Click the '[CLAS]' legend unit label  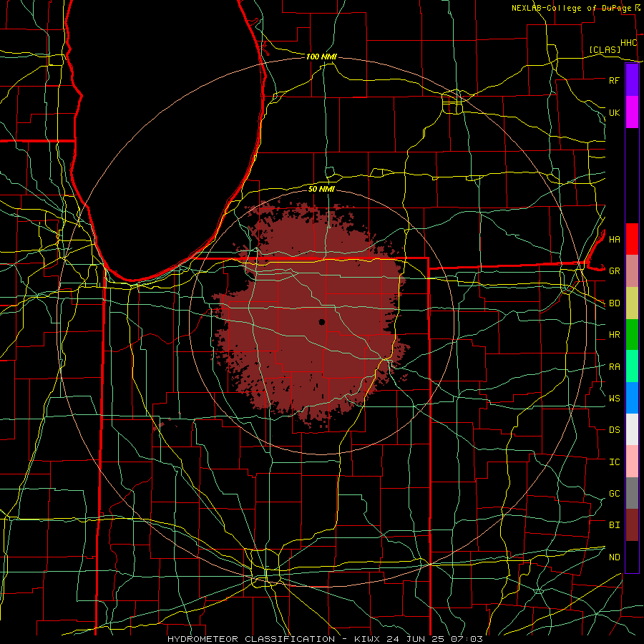(x=605, y=50)
